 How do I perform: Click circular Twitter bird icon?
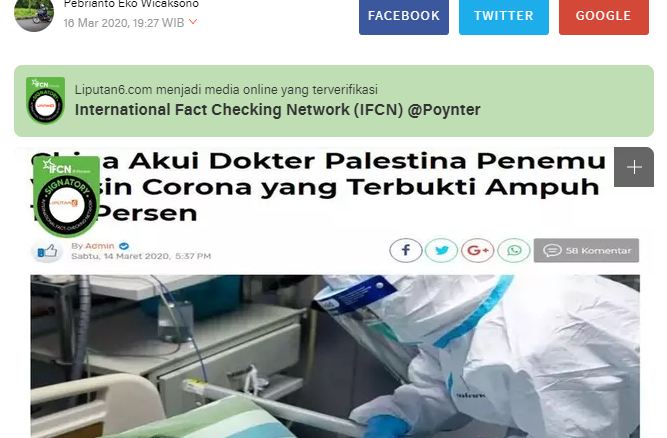click(x=442, y=250)
